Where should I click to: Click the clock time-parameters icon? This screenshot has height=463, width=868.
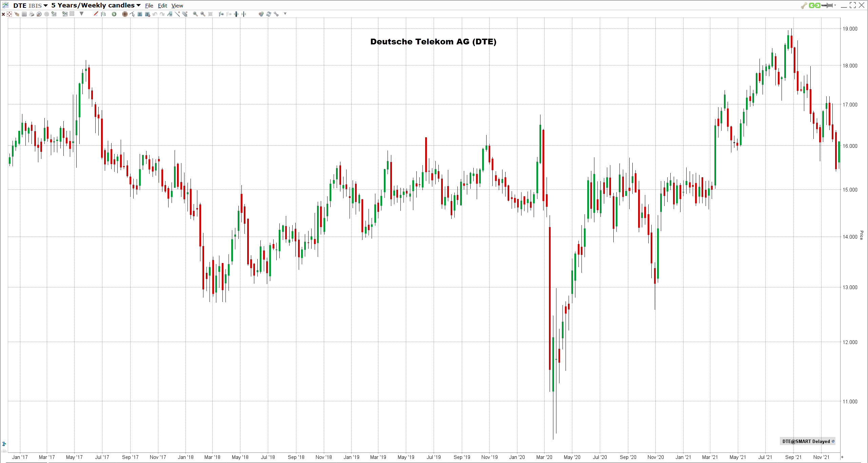39,14
